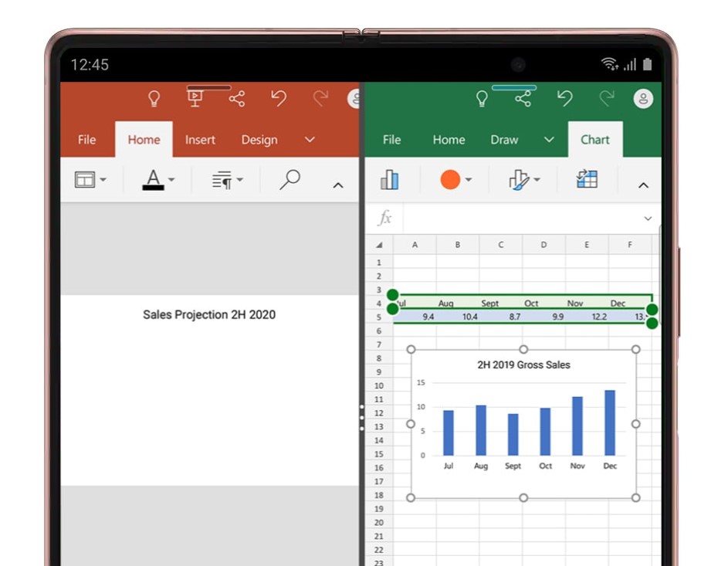The width and height of the screenshot is (728, 566).
Task: Open the paragraph formatting options in PowerPoint
Action: (x=222, y=180)
